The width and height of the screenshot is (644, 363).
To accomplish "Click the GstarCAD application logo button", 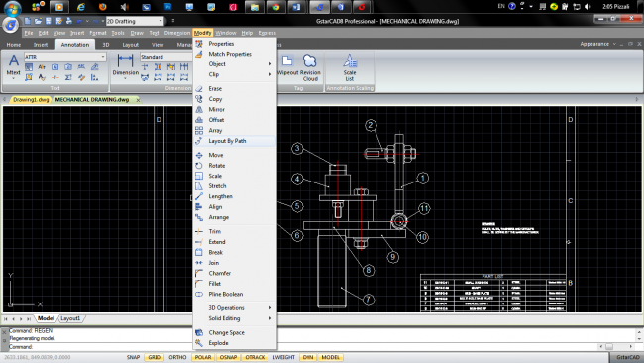I will point(11,25).
